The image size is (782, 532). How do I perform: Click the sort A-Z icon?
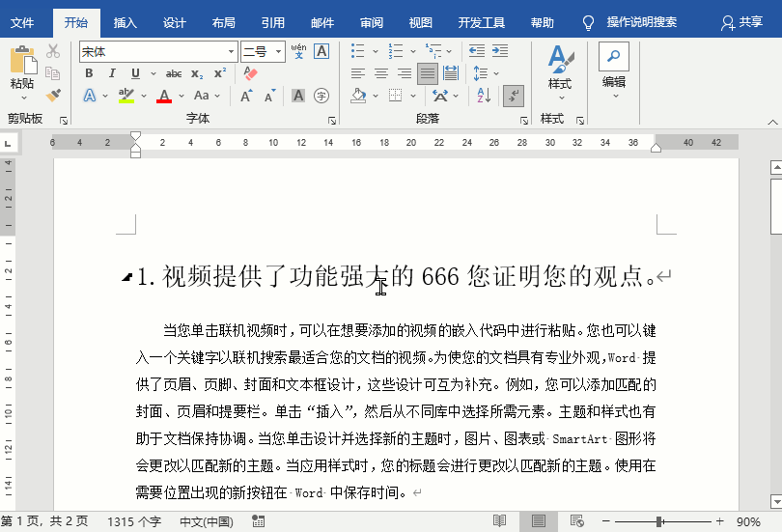[x=484, y=96]
